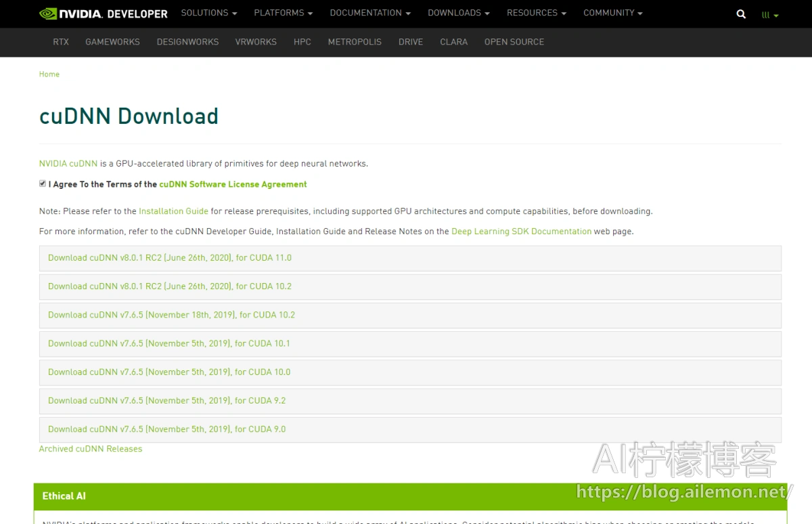Open the Installation Guide link
The width and height of the screenshot is (812, 524).
pos(173,211)
